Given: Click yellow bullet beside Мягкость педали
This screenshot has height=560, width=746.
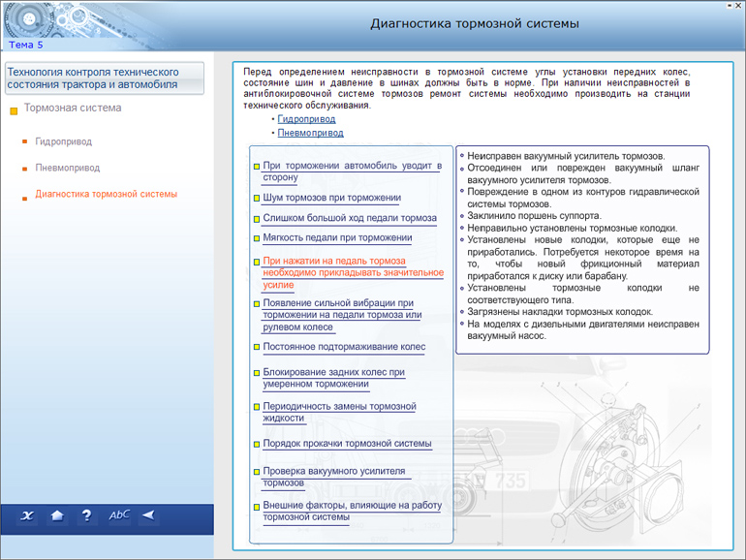Looking at the screenshot, I should tap(257, 238).
